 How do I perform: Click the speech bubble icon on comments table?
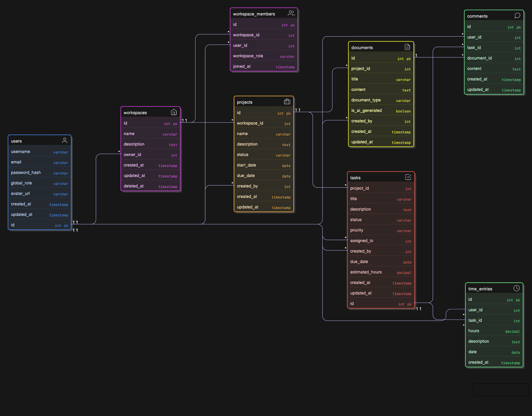pos(518,15)
